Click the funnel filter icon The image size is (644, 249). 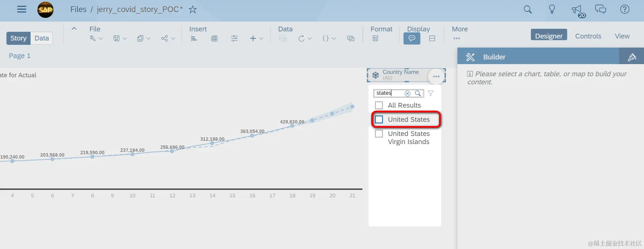[430, 93]
